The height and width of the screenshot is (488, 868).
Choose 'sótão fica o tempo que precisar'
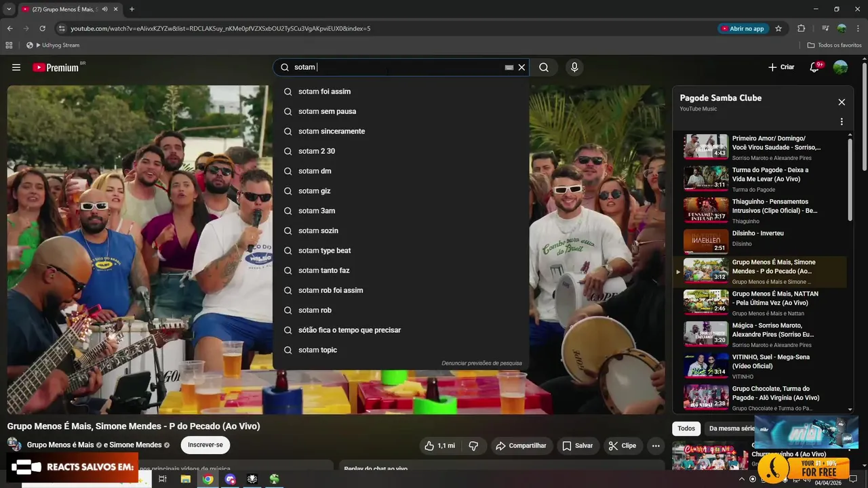pyautogui.click(x=401, y=330)
